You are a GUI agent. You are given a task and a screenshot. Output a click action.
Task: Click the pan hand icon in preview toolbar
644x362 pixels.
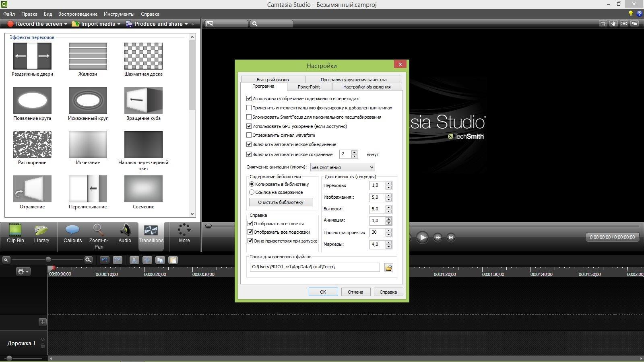(x=613, y=24)
